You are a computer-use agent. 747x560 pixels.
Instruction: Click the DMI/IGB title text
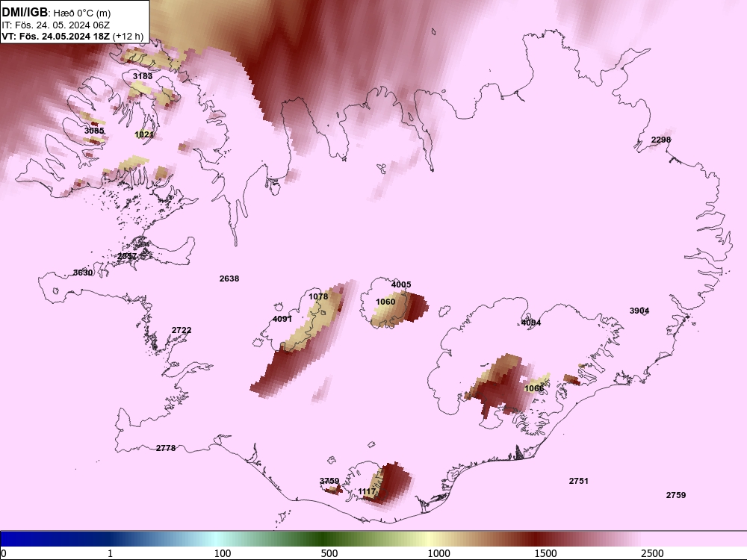pos(25,13)
